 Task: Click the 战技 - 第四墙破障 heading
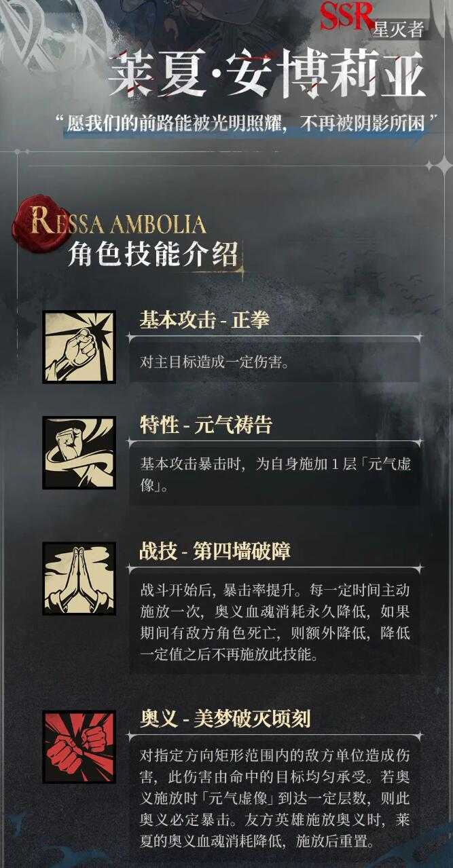(x=215, y=551)
